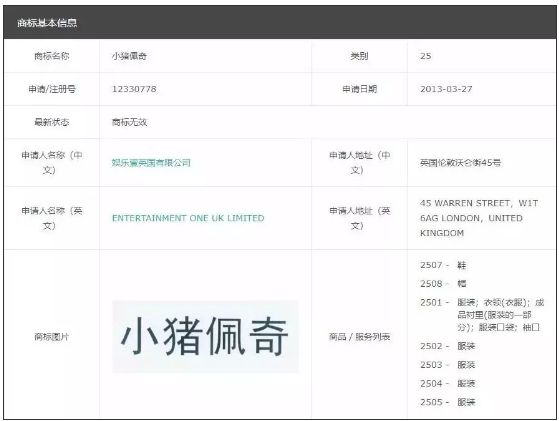Select the trademark name value 小猪佩奇 text
This screenshot has height=421, width=559.
129,56
